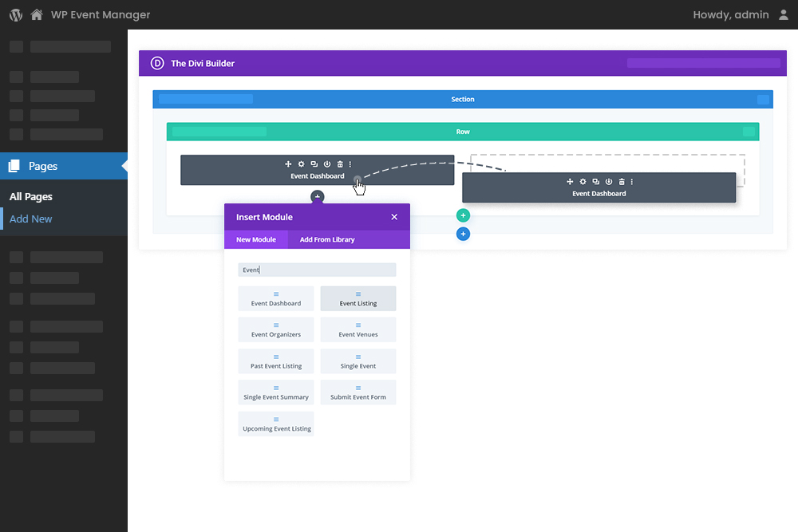This screenshot has width=798, height=532.
Task: Open more options on right Event Dashboard module
Action: click(x=632, y=182)
